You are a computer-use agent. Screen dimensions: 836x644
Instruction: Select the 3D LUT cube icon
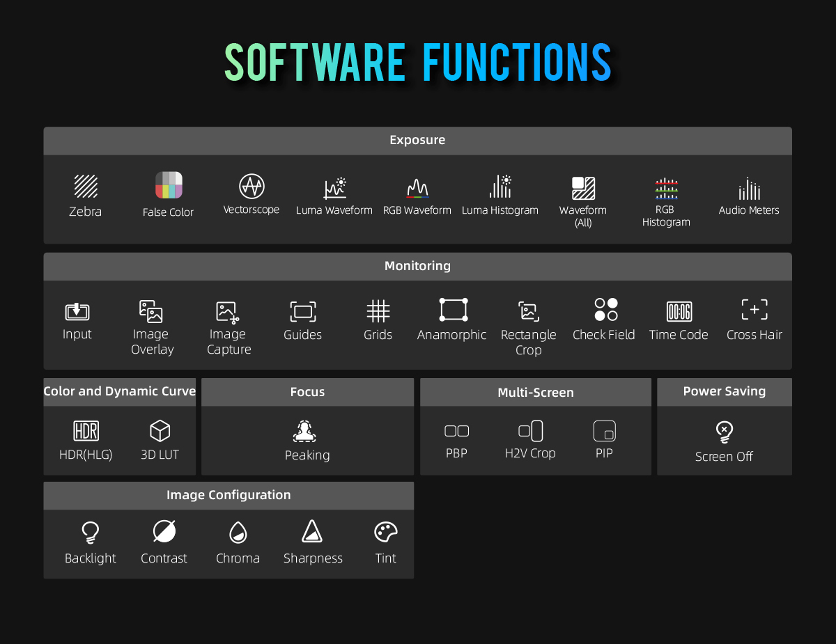coord(160,431)
